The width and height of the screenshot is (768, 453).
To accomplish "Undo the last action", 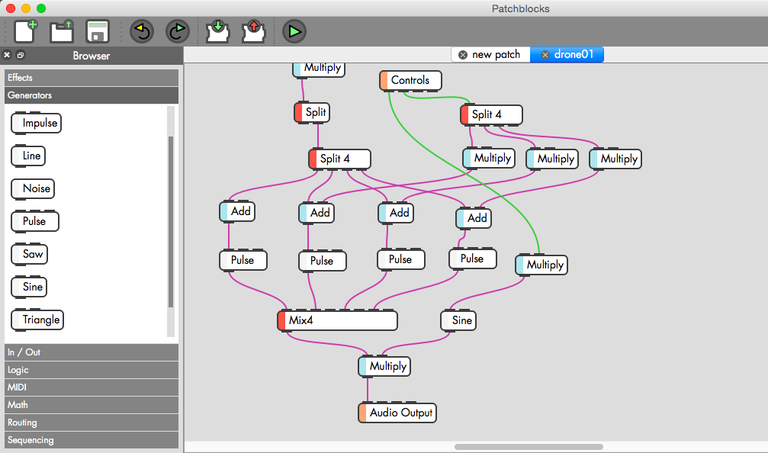I will pyautogui.click(x=142, y=31).
